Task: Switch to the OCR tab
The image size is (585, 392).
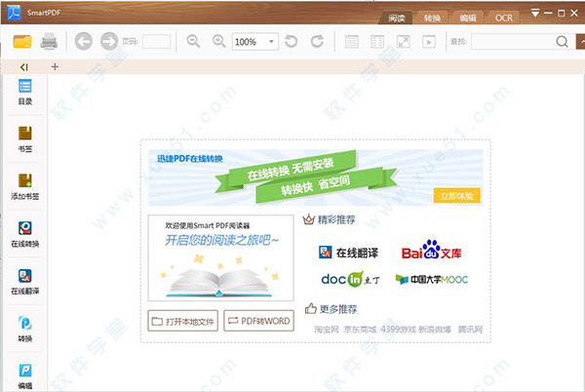Action: coord(503,18)
